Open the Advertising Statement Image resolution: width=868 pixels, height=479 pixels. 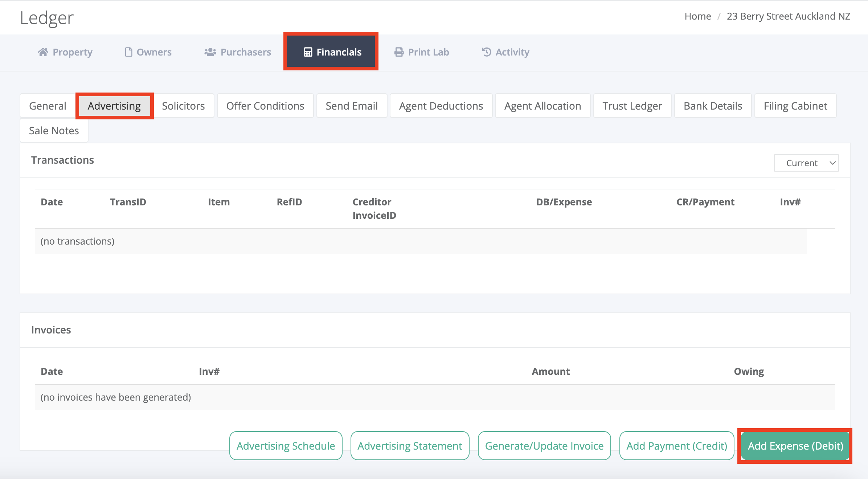(x=410, y=446)
